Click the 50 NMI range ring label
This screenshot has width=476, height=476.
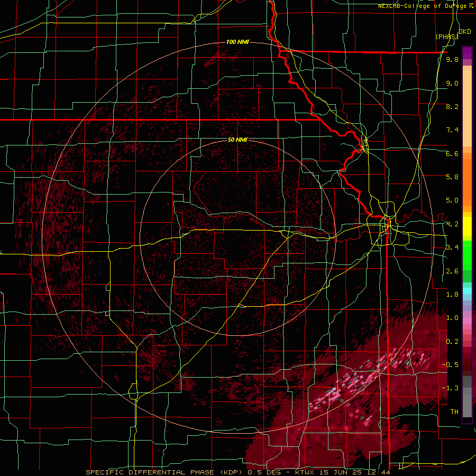[237, 140]
